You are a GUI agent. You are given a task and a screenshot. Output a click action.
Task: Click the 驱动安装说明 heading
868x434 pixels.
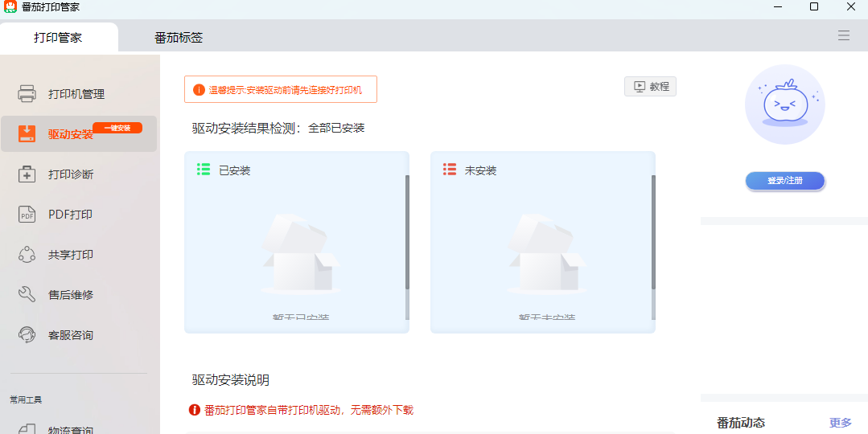231,380
